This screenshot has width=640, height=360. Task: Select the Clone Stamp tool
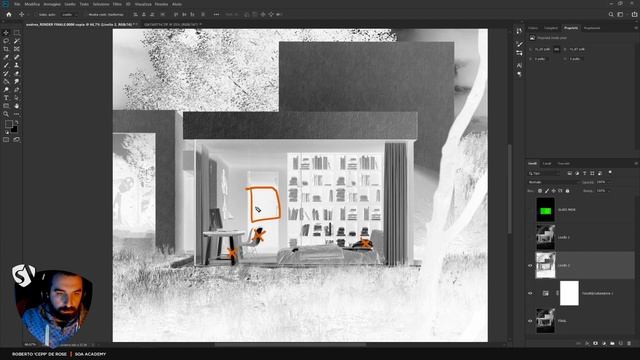[17, 65]
